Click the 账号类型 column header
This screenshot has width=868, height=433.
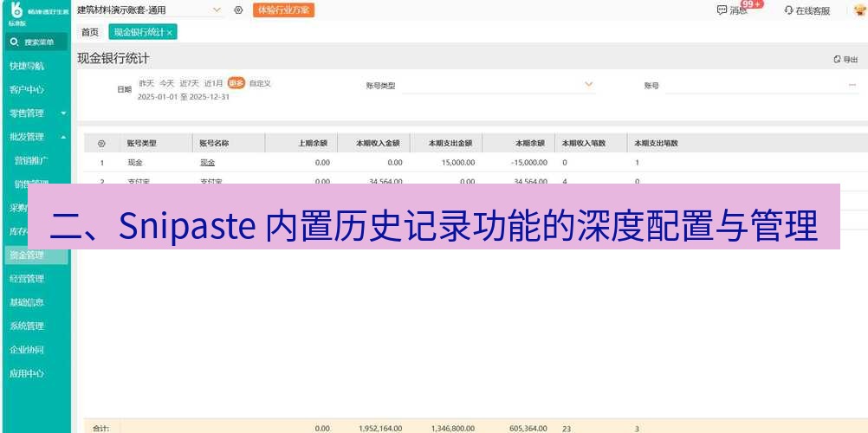click(142, 144)
